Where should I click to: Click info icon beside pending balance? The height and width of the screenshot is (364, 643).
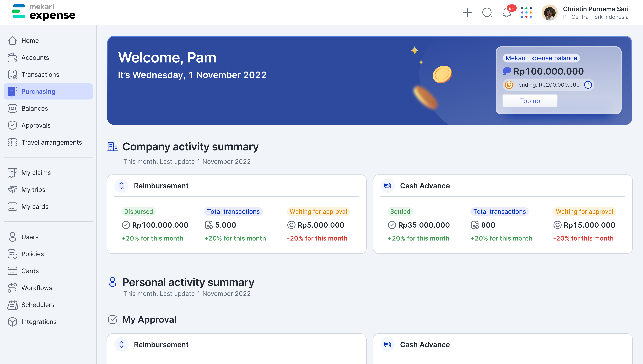tap(588, 85)
